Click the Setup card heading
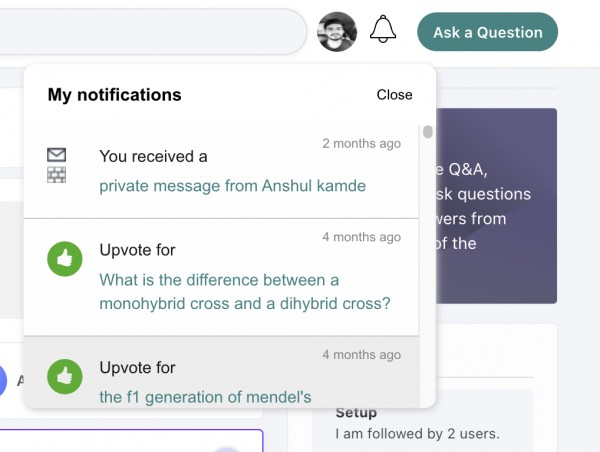This screenshot has height=452, width=600. (356, 412)
